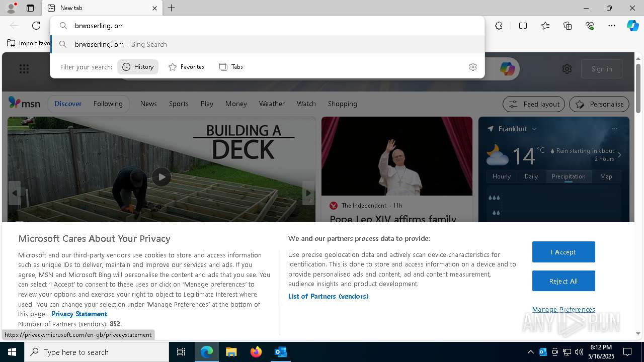644x362 pixels.
Task: Open Outlook from taskbar
Action: point(280,352)
